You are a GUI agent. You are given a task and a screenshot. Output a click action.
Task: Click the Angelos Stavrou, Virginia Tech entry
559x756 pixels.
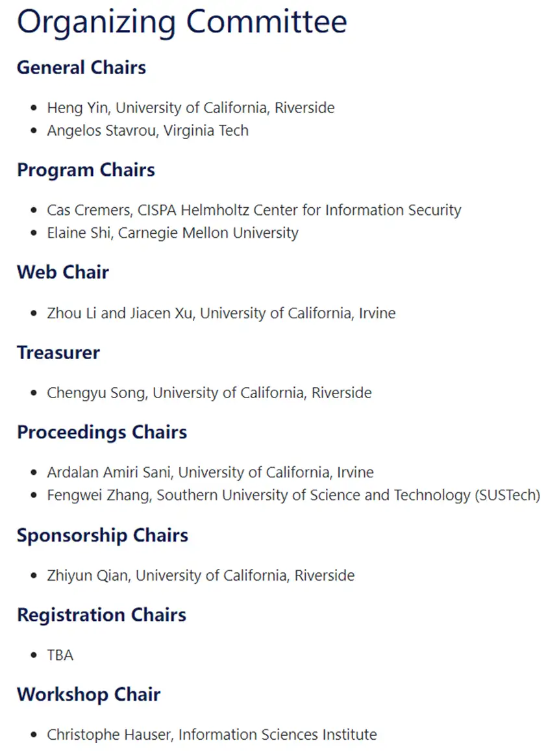coord(148,131)
